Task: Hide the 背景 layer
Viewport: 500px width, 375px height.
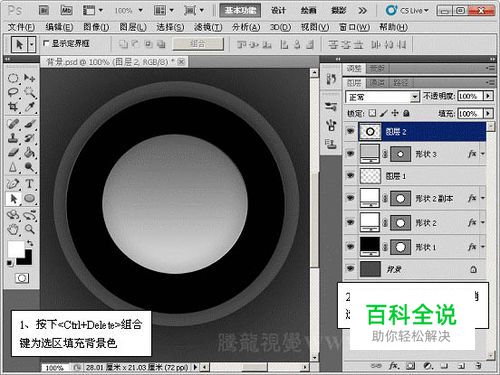Action: tap(350, 269)
